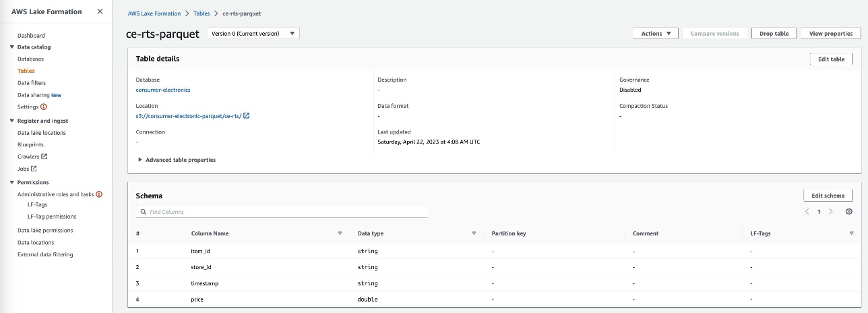Close the AWS Lake Formation side panel
Image resolution: width=868 pixels, height=313 pixels.
point(100,11)
